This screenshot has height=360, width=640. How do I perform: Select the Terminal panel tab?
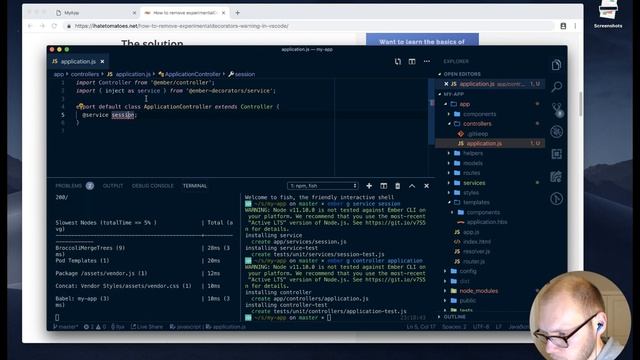coord(195,186)
